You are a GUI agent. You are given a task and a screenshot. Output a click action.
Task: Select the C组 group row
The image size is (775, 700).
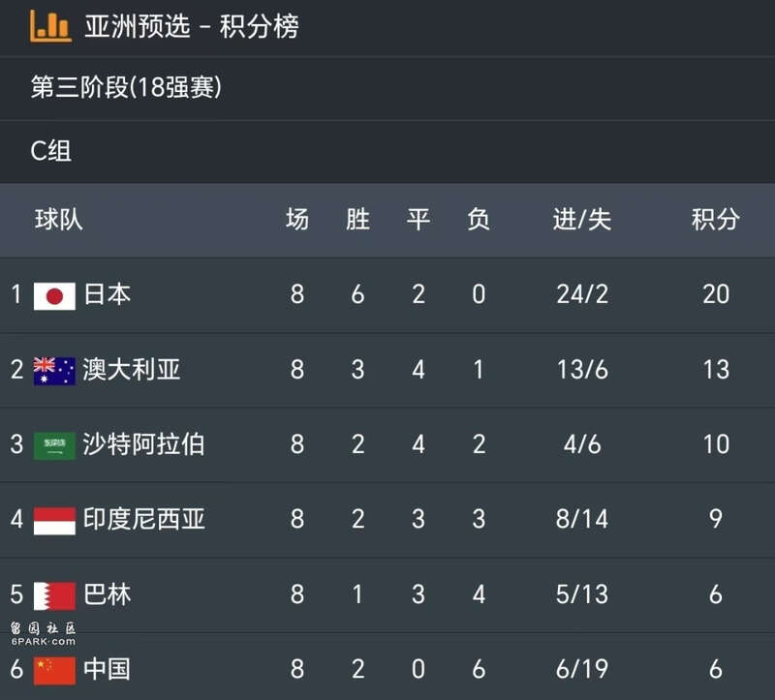387,151
